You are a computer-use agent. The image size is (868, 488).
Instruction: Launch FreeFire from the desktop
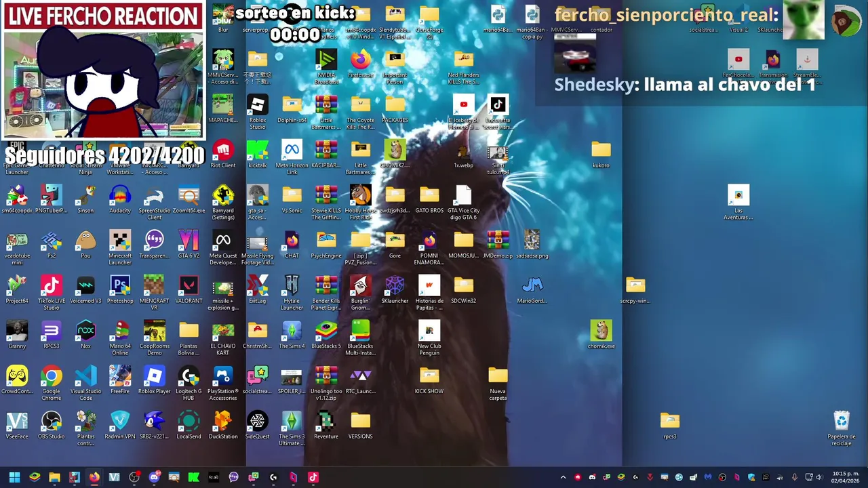120,380
